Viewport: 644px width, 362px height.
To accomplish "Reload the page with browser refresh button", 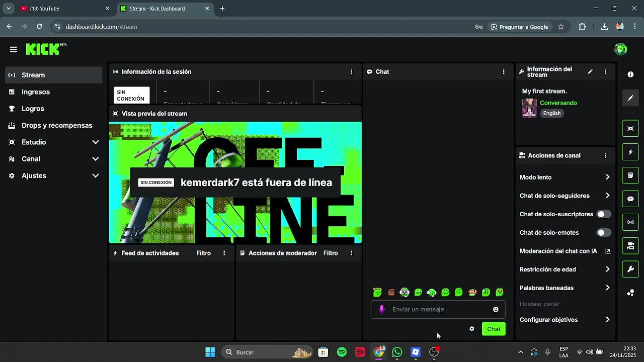I will (39, 27).
